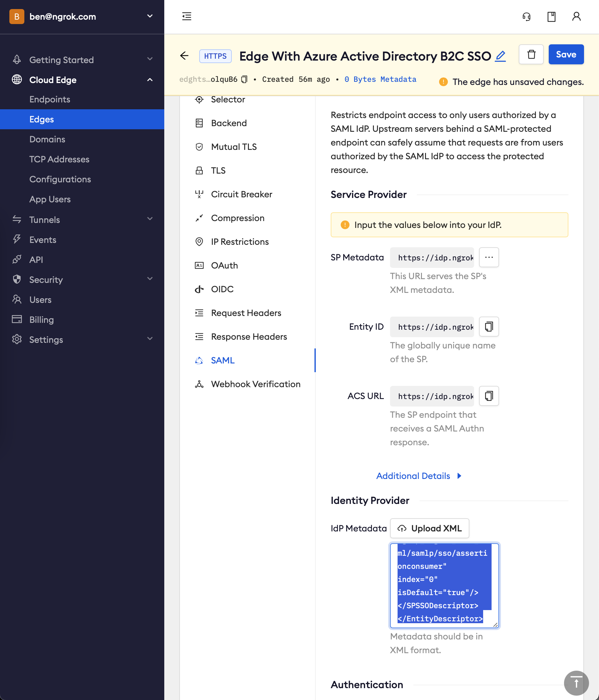Open the support headset icon
599x700 pixels.
[526, 17]
